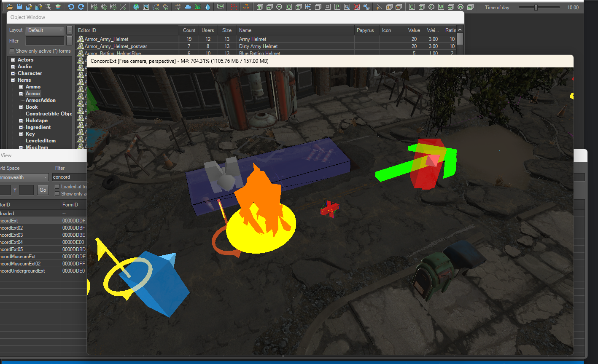Image resolution: width=598 pixels, height=364 pixels.
Task: Click the landscape picture toolbar icon
Action: [145, 7]
